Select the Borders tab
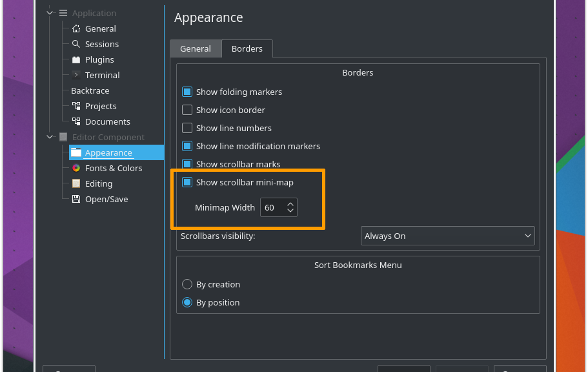Image resolution: width=588 pixels, height=372 pixels. 247,48
